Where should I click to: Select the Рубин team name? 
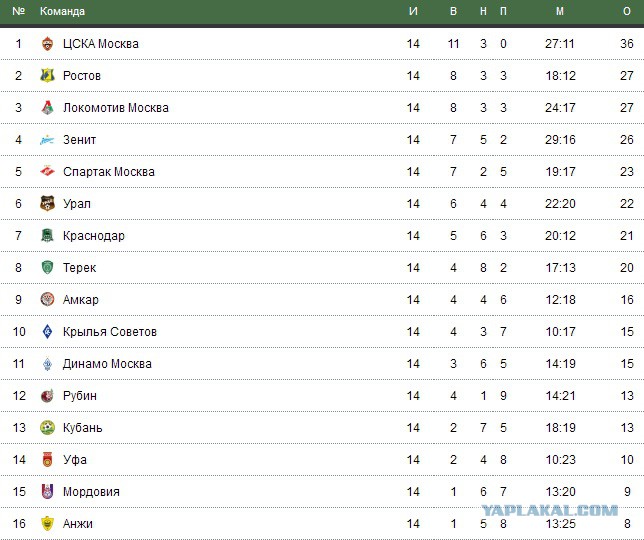[82, 396]
